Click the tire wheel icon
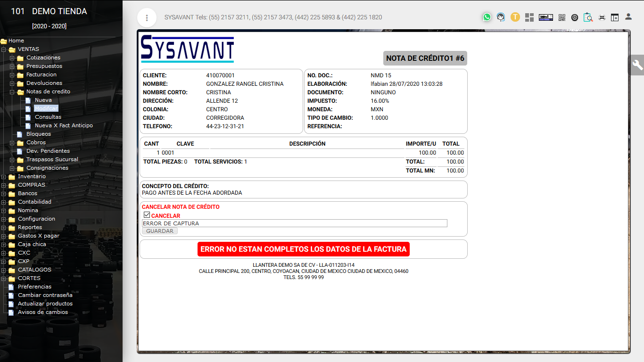This screenshot has height=362, width=644. (575, 17)
